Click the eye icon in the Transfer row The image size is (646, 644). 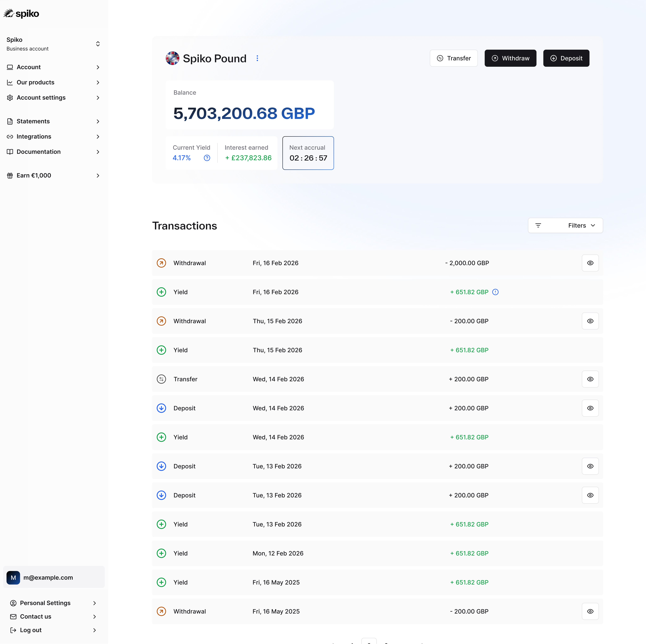coord(590,379)
